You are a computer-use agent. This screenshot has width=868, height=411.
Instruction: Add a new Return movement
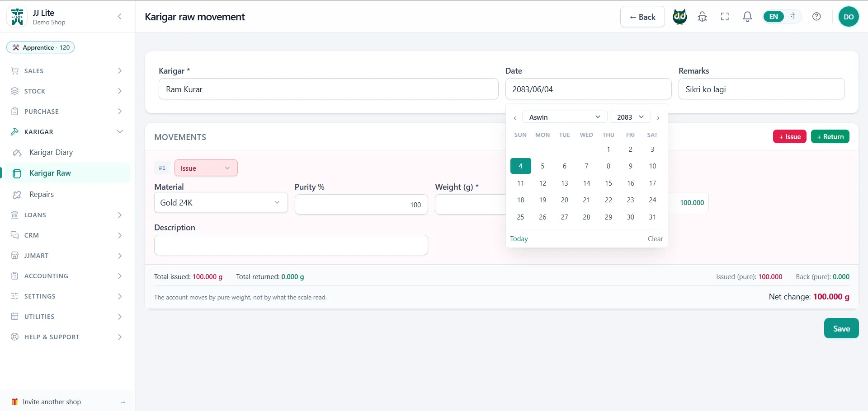pos(830,136)
